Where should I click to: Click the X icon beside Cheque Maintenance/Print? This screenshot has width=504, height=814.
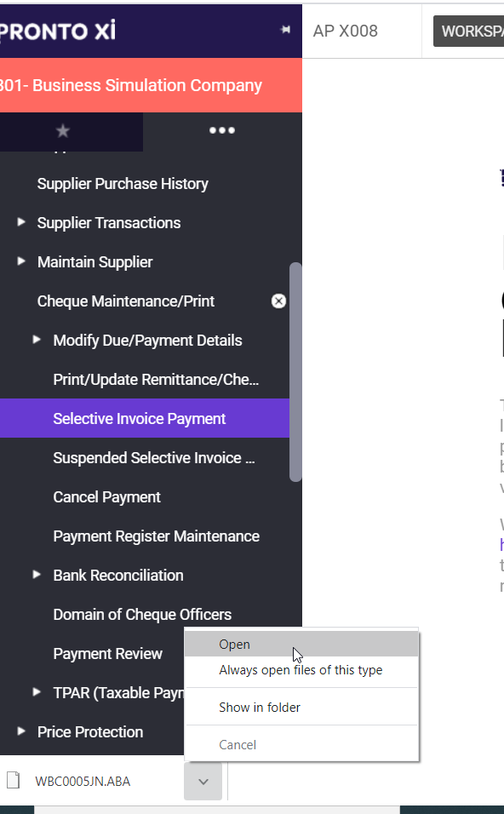click(278, 301)
